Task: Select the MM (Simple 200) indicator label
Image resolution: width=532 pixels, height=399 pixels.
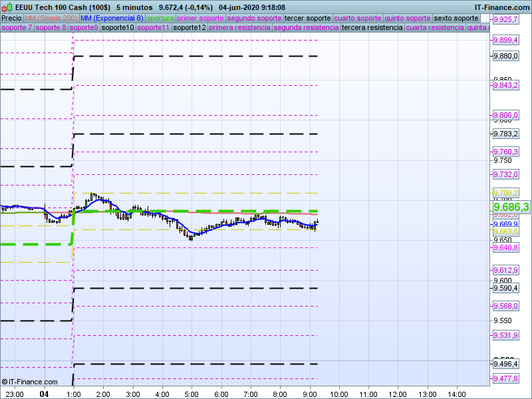Action: 47,18
